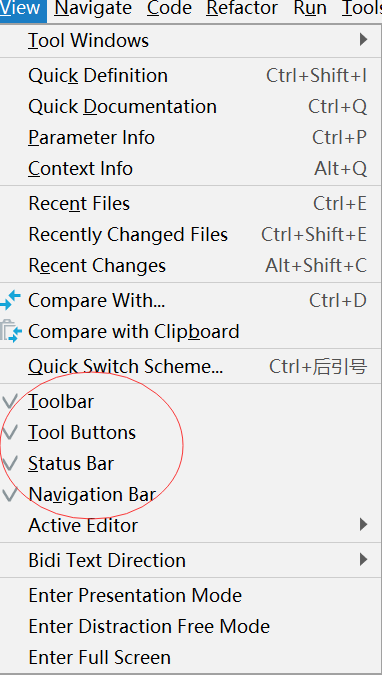
Task: Expand the Tool Windows submenu
Action: pyautogui.click(x=191, y=40)
